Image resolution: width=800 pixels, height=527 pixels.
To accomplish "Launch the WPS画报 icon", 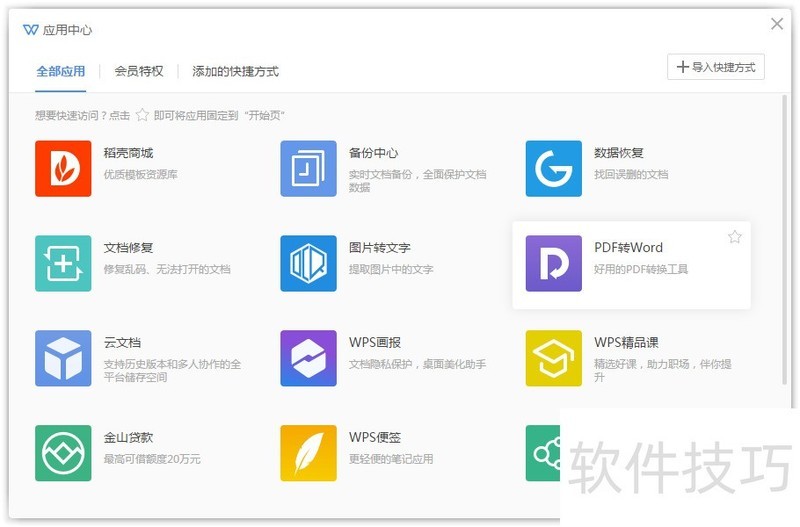I will coord(308,358).
